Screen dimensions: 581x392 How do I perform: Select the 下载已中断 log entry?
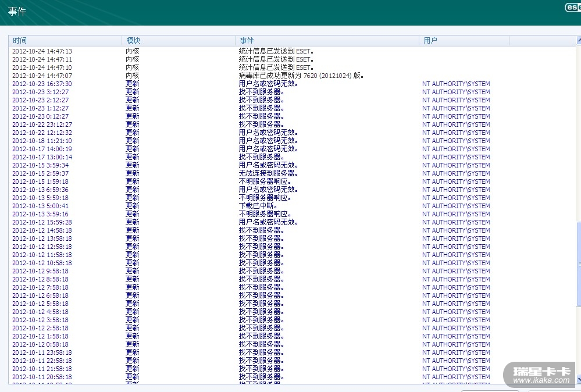[257, 206]
